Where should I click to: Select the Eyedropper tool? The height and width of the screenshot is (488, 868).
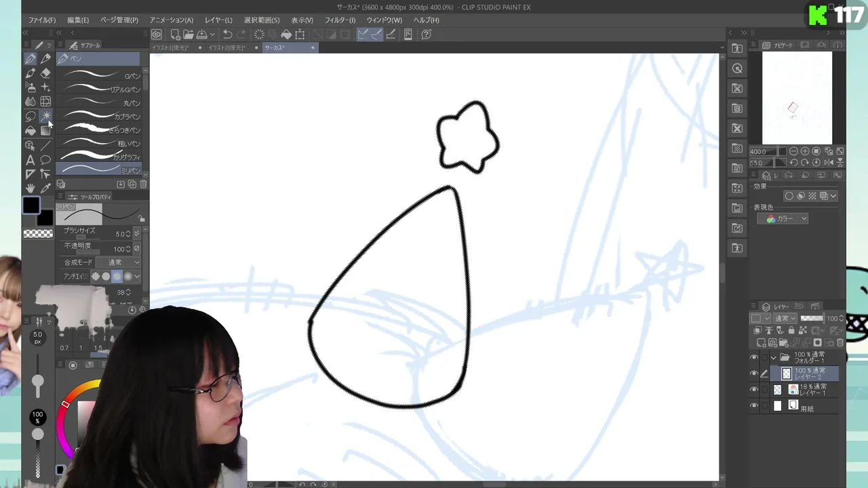tap(45, 188)
